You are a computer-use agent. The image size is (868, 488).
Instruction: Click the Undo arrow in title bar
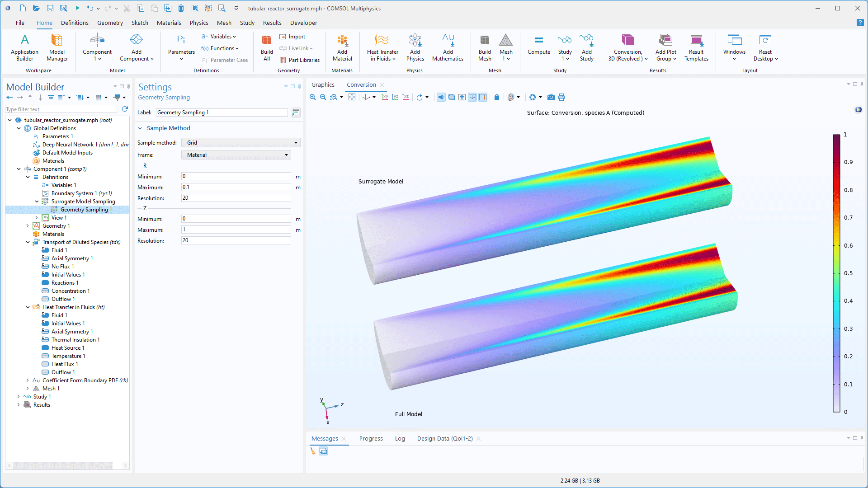[90, 8]
